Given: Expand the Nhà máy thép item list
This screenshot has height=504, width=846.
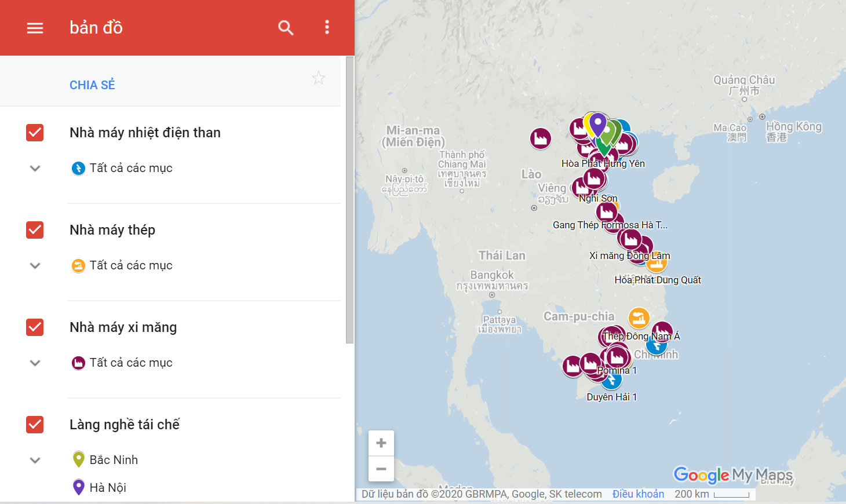Looking at the screenshot, I should (35, 266).
